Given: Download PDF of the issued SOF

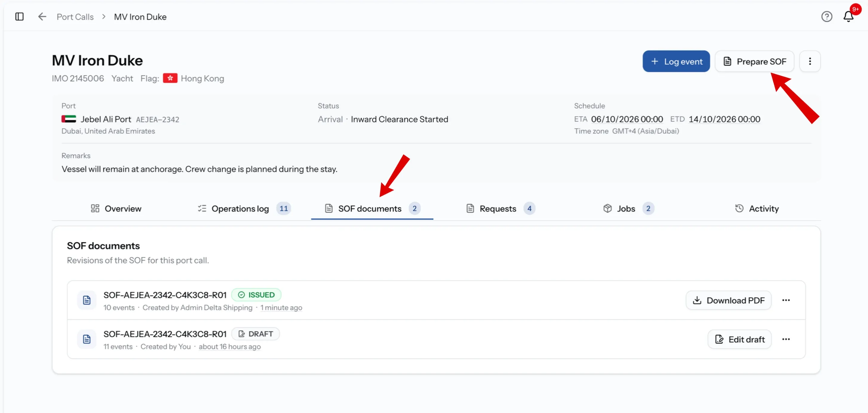Looking at the screenshot, I should pyautogui.click(x=728, y=300).
